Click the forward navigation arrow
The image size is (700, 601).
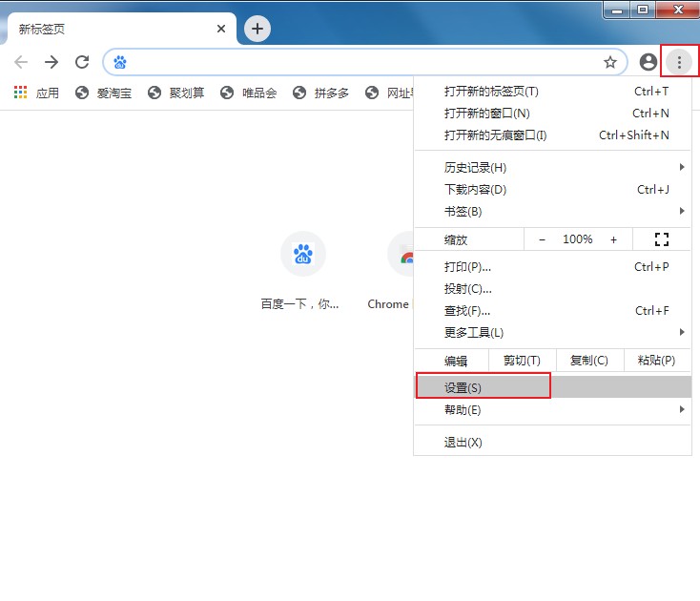point(51,62)
